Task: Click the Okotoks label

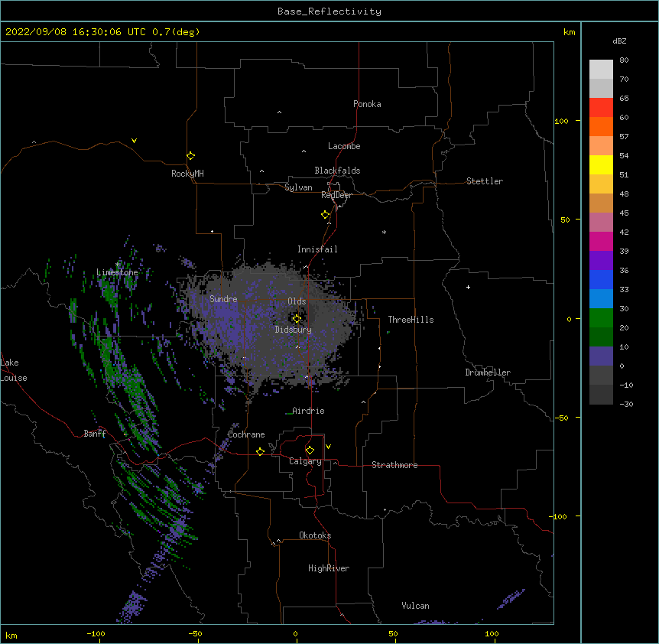Action: click(315, 535)
